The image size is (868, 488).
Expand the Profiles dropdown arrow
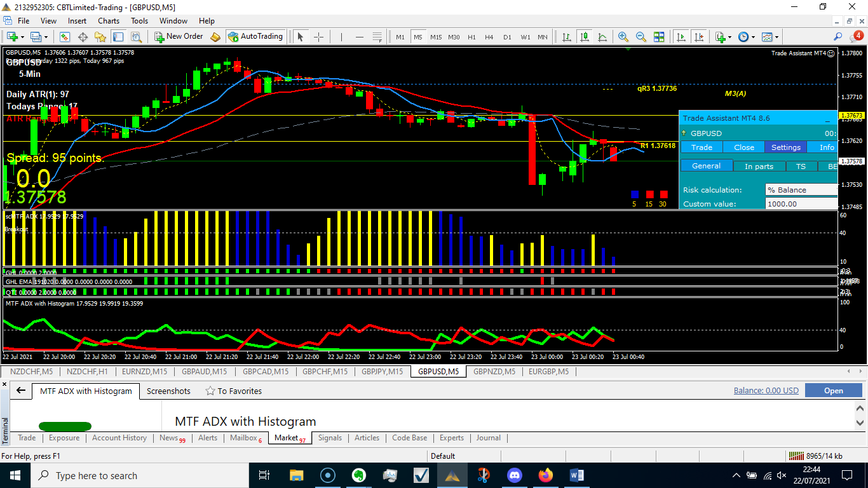pos(46,37)
